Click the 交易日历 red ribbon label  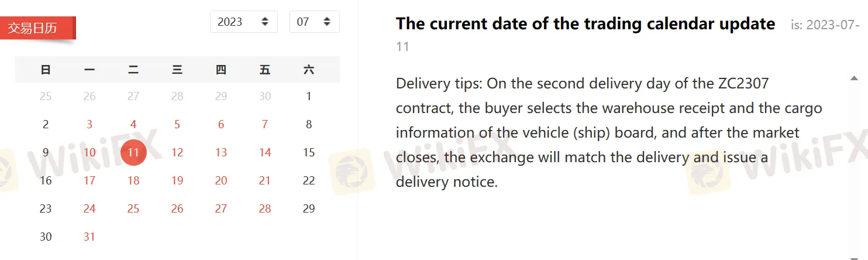point(38,28)
